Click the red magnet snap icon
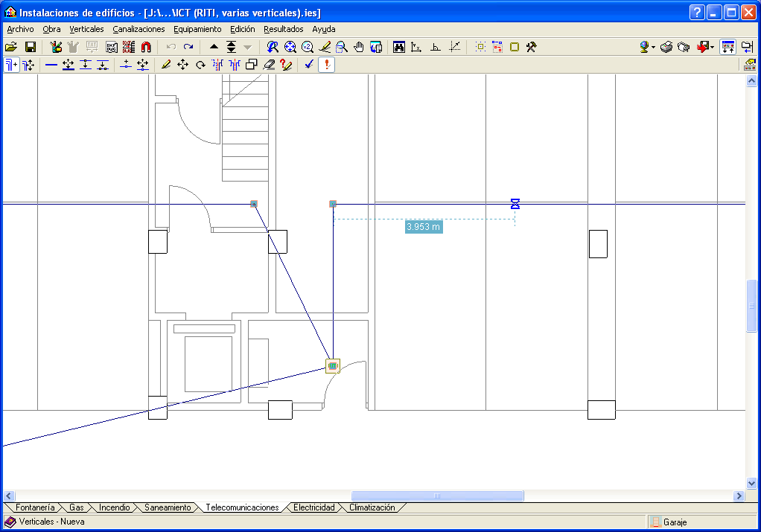Screen dimensions: 761x532 (146, 47)
